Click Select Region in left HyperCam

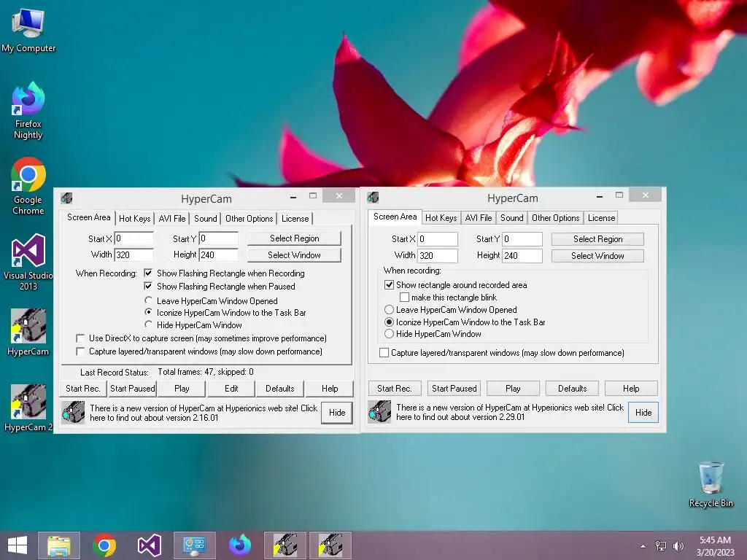coord(294,238)
